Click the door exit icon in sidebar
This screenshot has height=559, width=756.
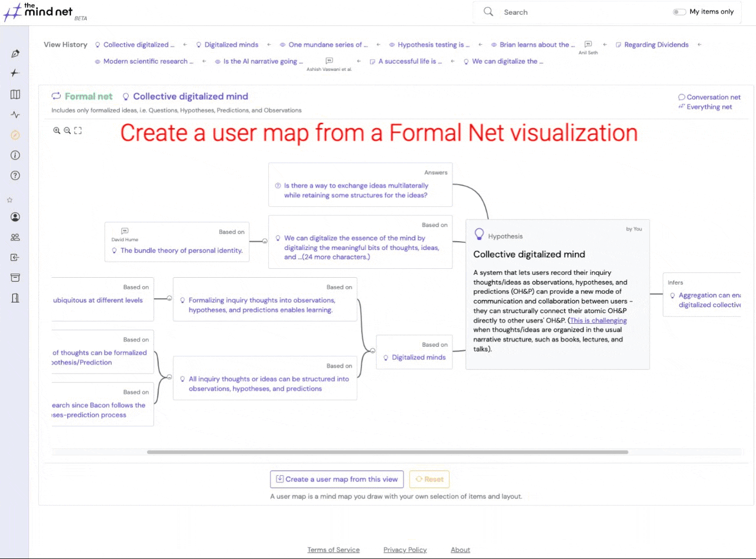coord(15,298)
